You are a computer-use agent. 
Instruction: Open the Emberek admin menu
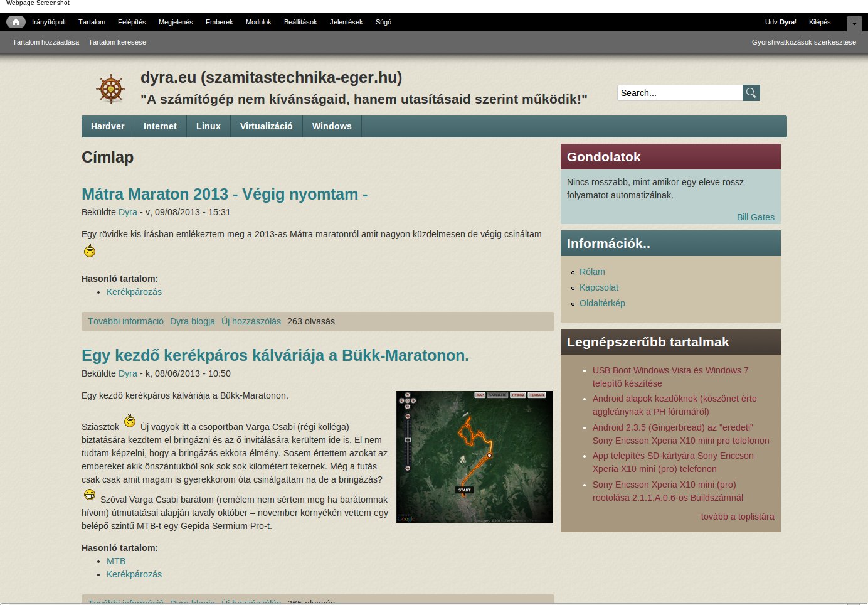pyautogui.click(x=220, y=22)
